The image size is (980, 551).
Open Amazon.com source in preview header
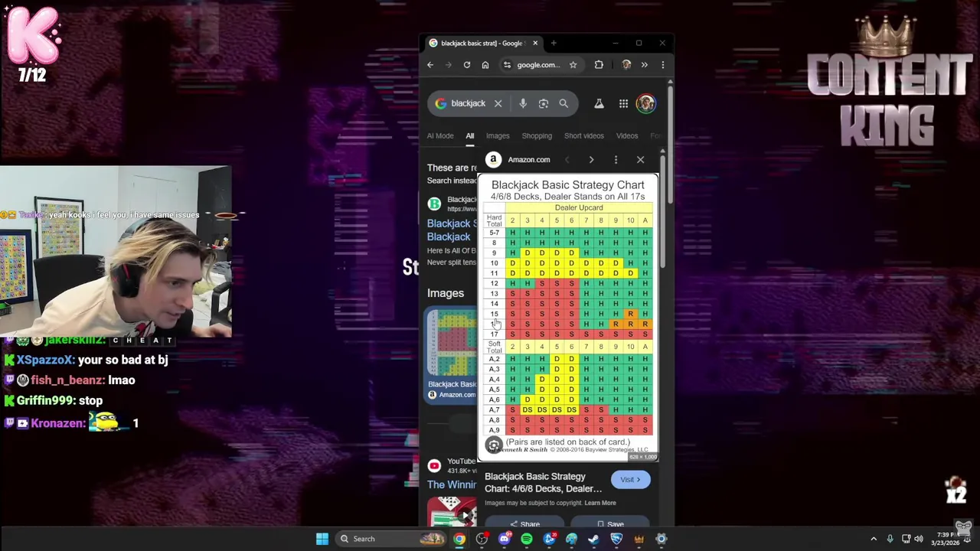[518, 159]
